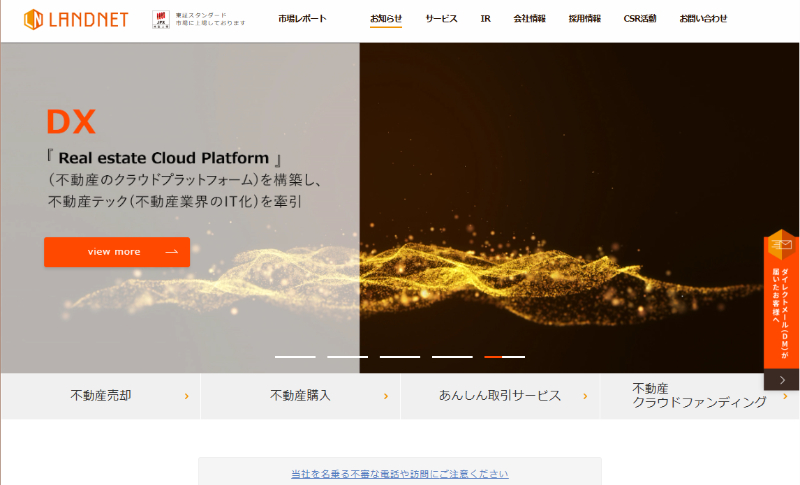Image resolution: width=800 pixels, height=485 pixels.
Task: Open the お問い合わせ contact page
Action: click(703, 19)
